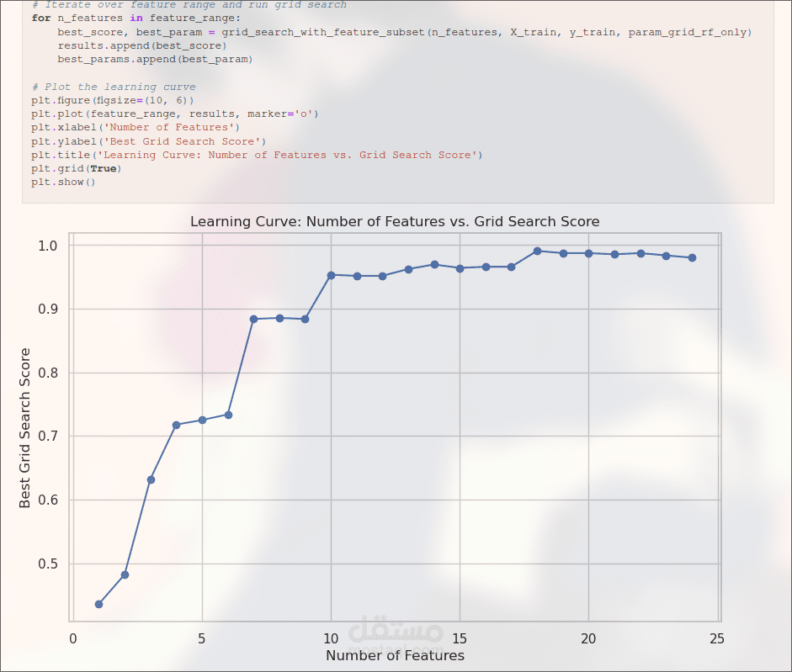Image resolution: width=792 pixels, height=672 pixels.
Task: Click the x-axis tick label 15
Action: click(x=460, y=638)
